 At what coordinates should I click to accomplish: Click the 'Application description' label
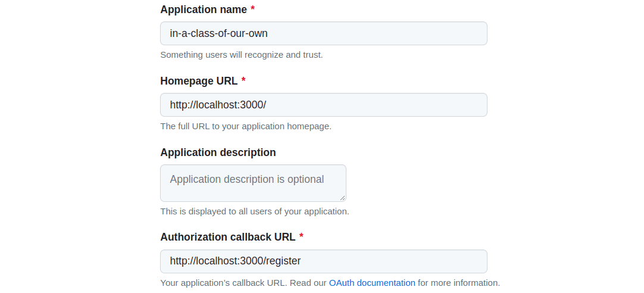click(218, 152)
